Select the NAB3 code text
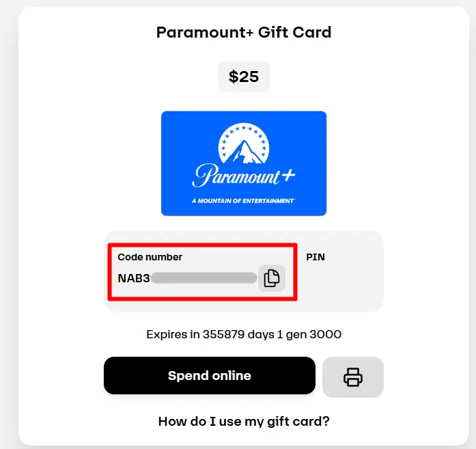The height and width of the screenshot is (449, 476). pos(134,278)
